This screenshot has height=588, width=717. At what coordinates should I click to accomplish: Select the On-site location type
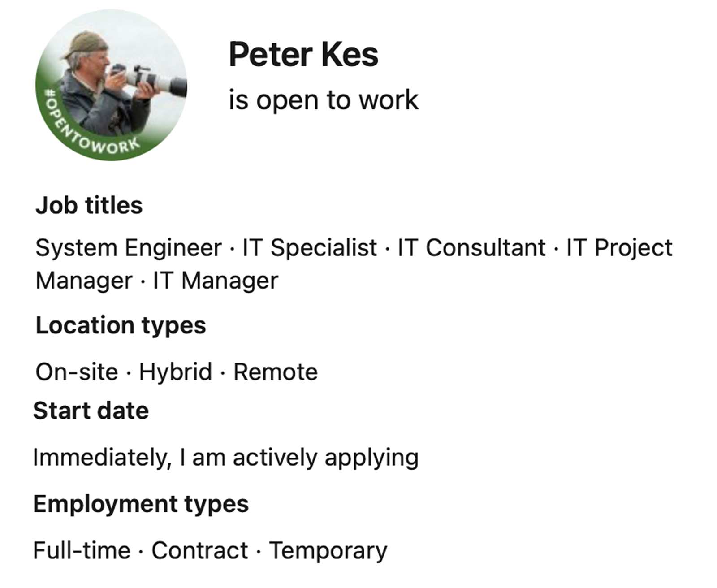point(77,372)
